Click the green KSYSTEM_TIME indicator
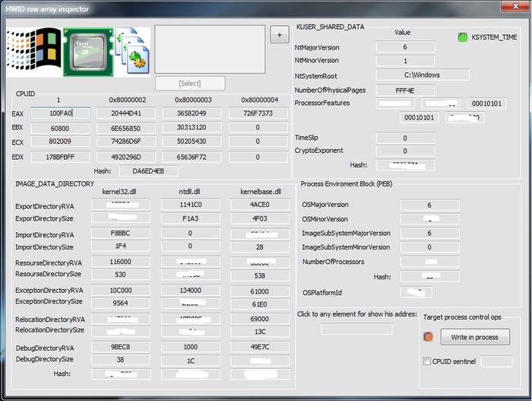532x401 pixels. point(463,37)
